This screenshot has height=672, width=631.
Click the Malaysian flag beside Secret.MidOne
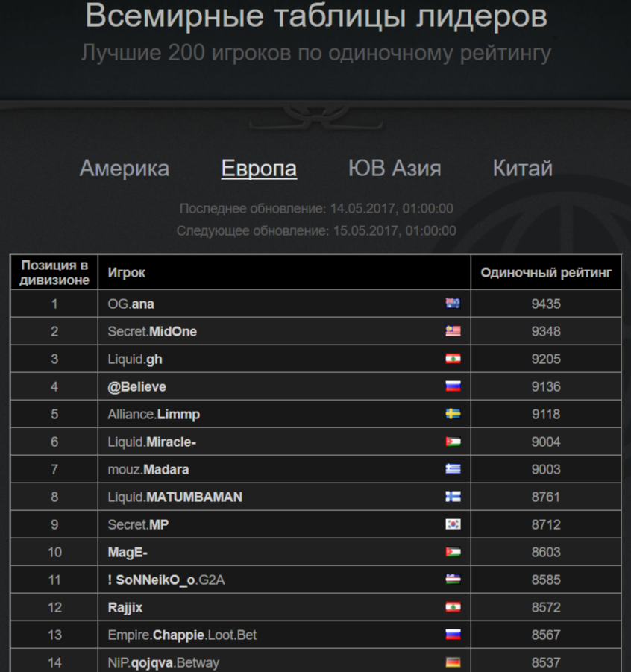pyautogui.click(x=453, y=331)
